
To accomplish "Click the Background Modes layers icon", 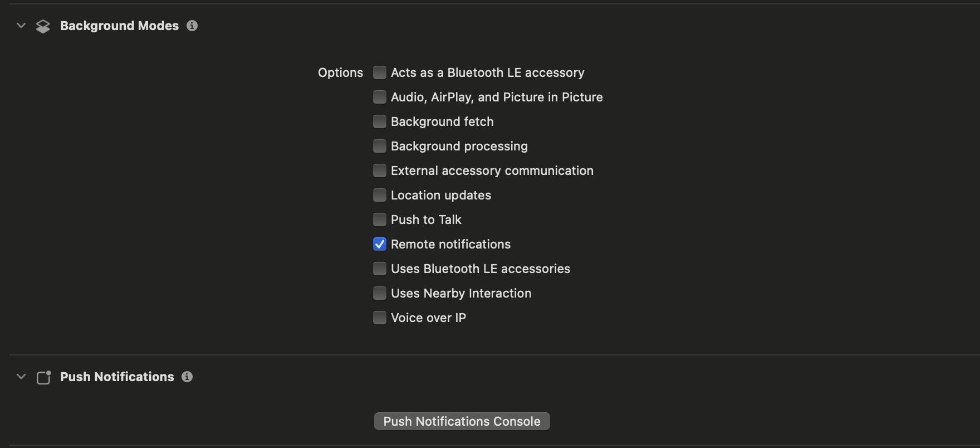I will (43, 26).
